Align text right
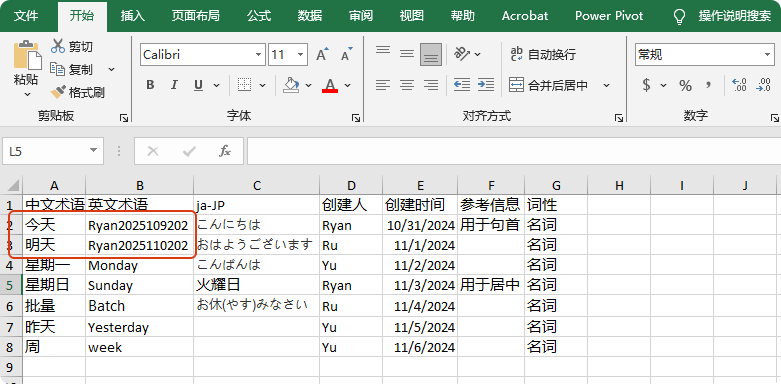781x384 pixels. [431, 85]
